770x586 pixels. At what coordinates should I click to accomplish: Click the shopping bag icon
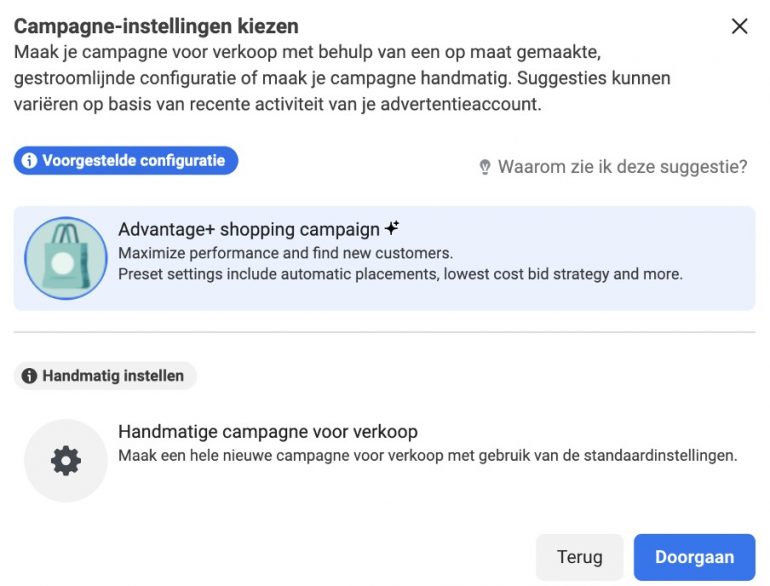[x=66, y=258]
